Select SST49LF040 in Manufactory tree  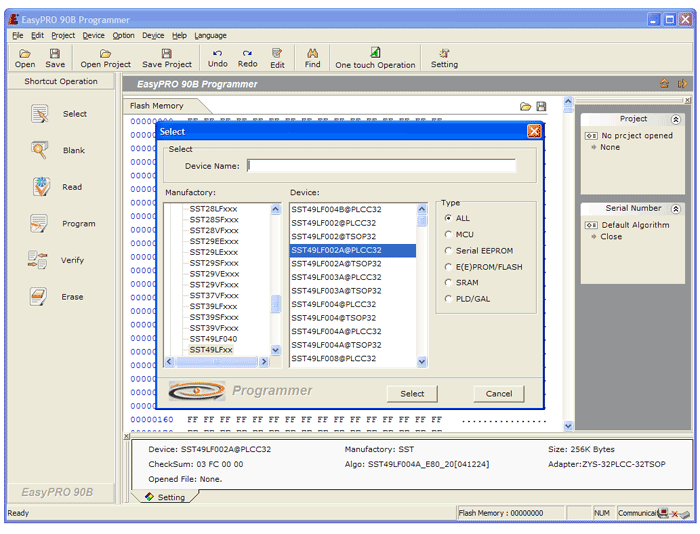pyautogui.click(x=213, y=339)
